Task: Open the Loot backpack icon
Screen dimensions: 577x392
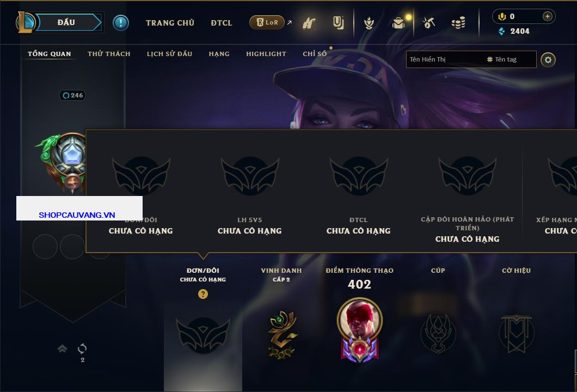Action: coord(398,23)
